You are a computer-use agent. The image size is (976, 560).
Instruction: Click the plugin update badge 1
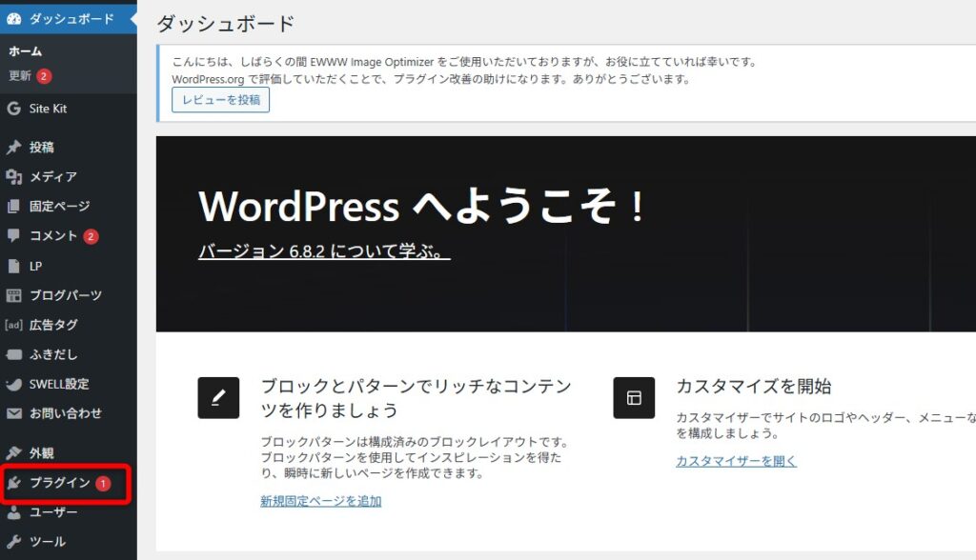pyautogui.click(x=103, y=484)
